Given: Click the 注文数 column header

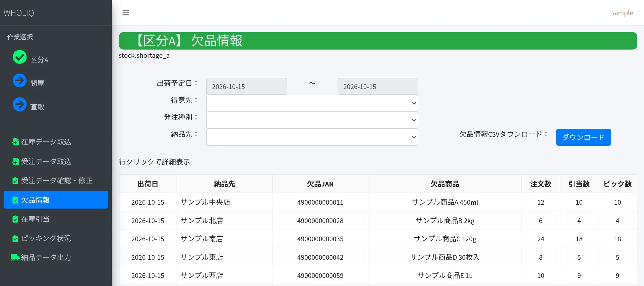Looking at the screenshot, I should click(541, 184).
